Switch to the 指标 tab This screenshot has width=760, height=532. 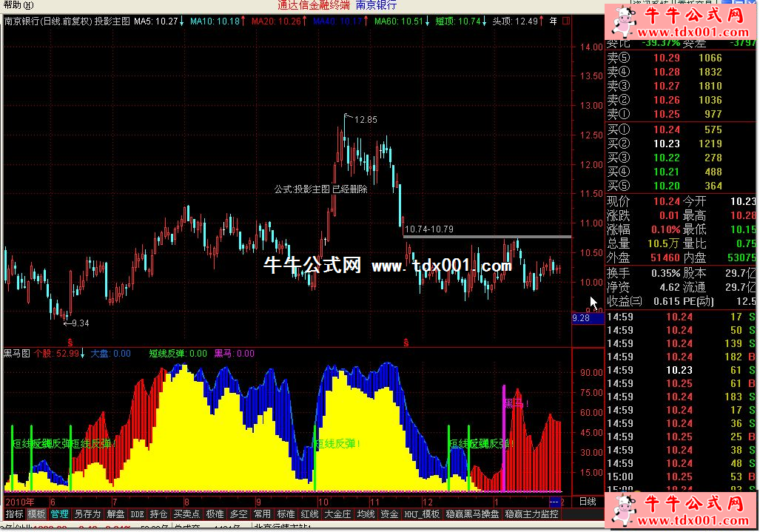(14, 514)
